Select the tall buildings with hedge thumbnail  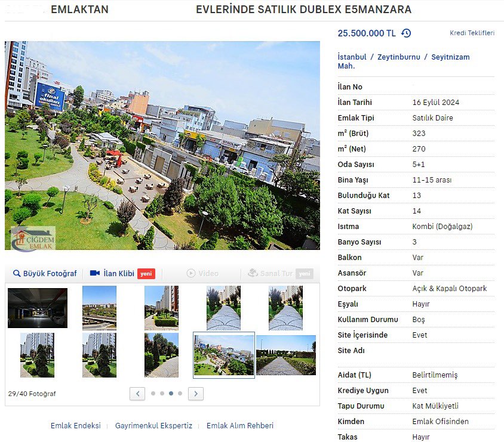(x=161, y=308)
